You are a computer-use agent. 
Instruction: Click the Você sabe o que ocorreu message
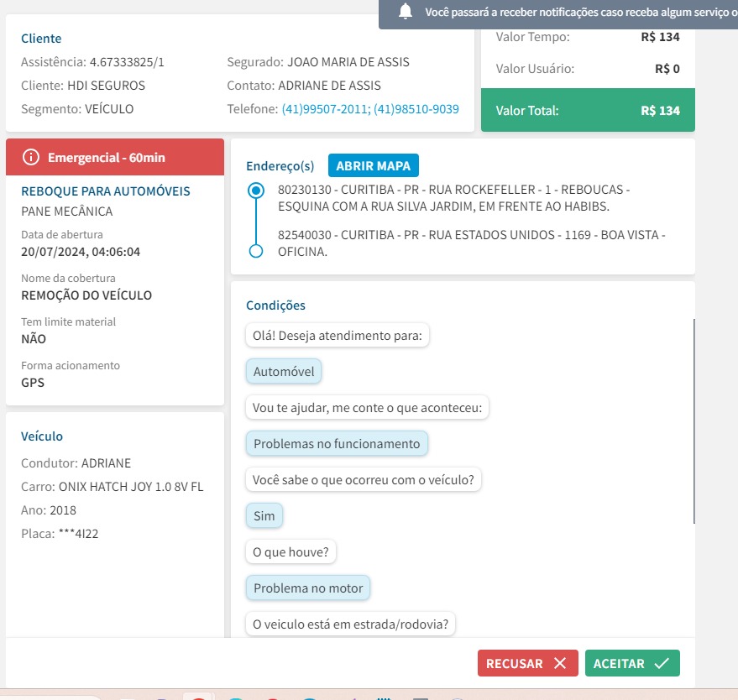364,480
